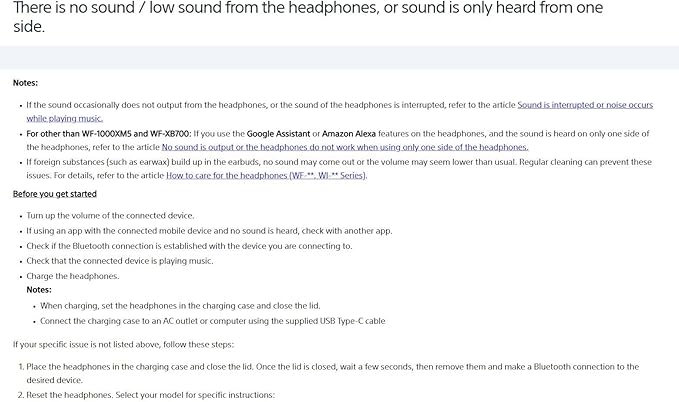The image size is (679, 402).
Task: Click the 'Turn up the volume' bullet item
Action: (110, 216)
